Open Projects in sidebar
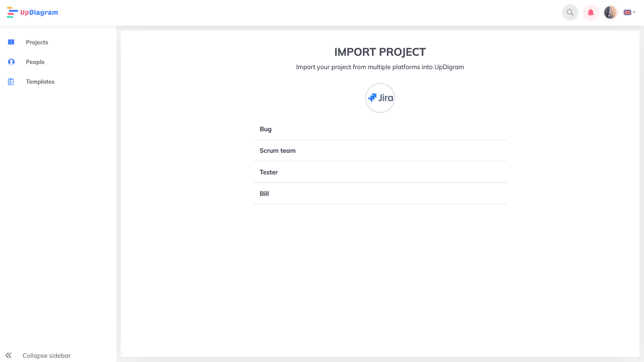This screenshot has width=644, height=362. tap(37, 42)
